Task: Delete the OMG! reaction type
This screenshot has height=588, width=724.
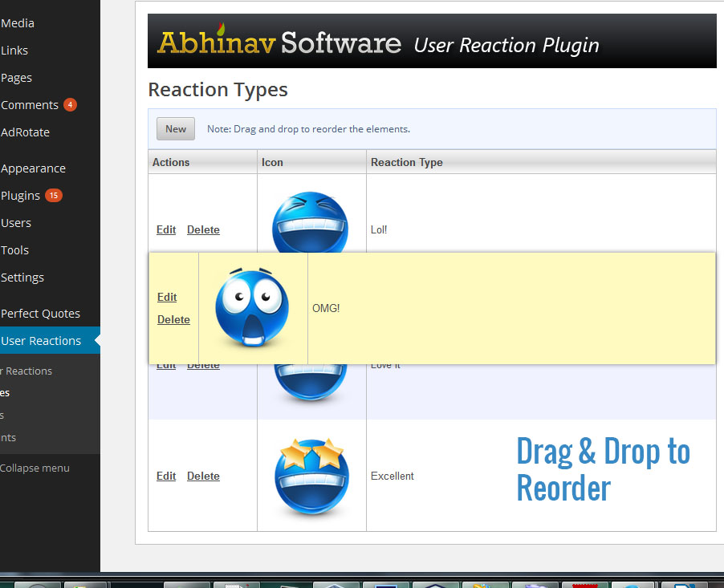Action: (x=173, y=320)
